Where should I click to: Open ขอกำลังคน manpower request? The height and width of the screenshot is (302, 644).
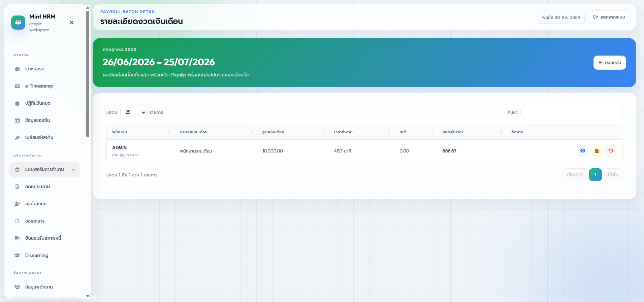(44, 204)
